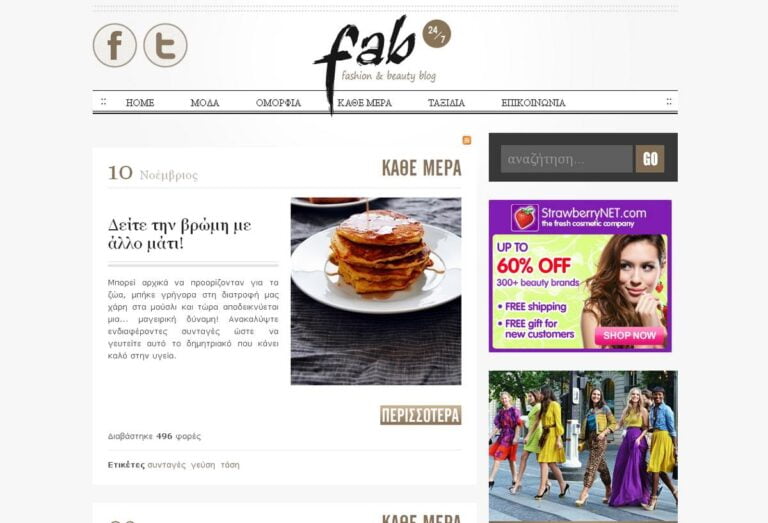Click the GO search button
Viewport: 768px width, 523px height.
650,159
